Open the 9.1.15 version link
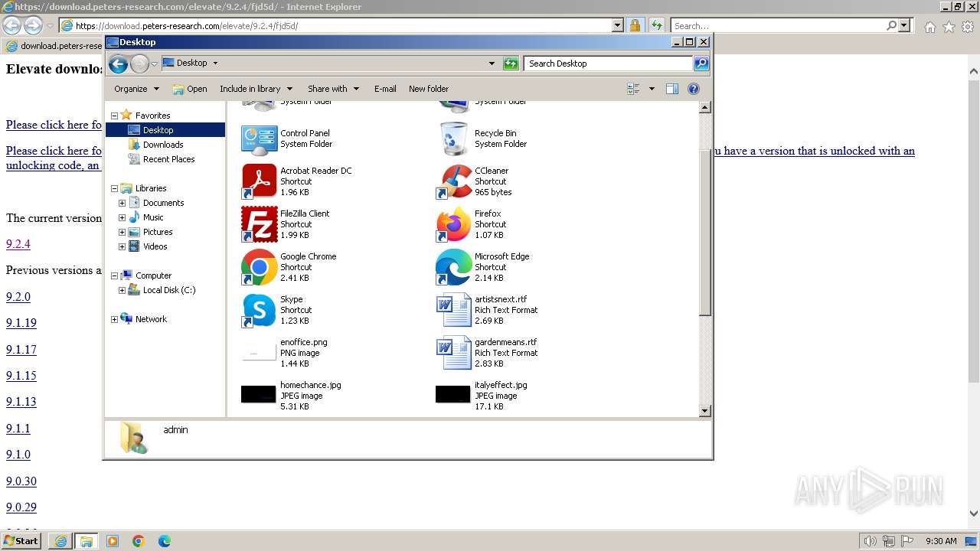Image resolution: width=980 pixels, height=551 pixels. pyautogui.click(x=21, y=376)
